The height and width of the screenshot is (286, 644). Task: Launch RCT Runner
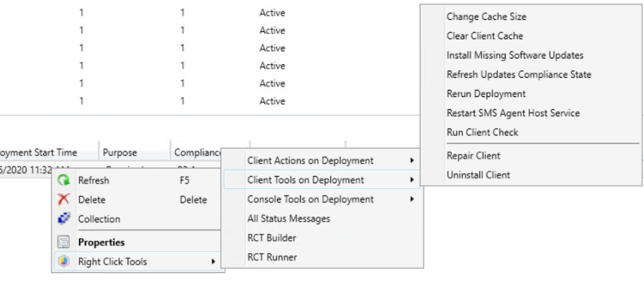pyautogui.click(x=322, y=257)
